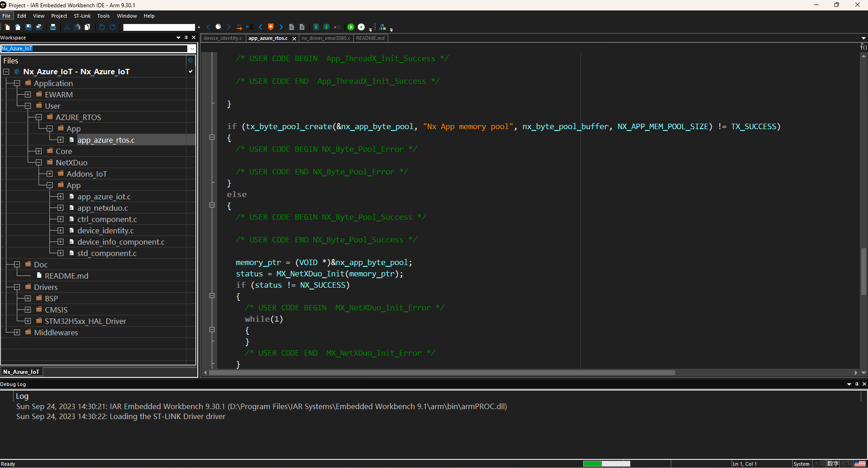Expand the Middlewares folder
This screenshot has height=468, width=868.
[17, 333]
